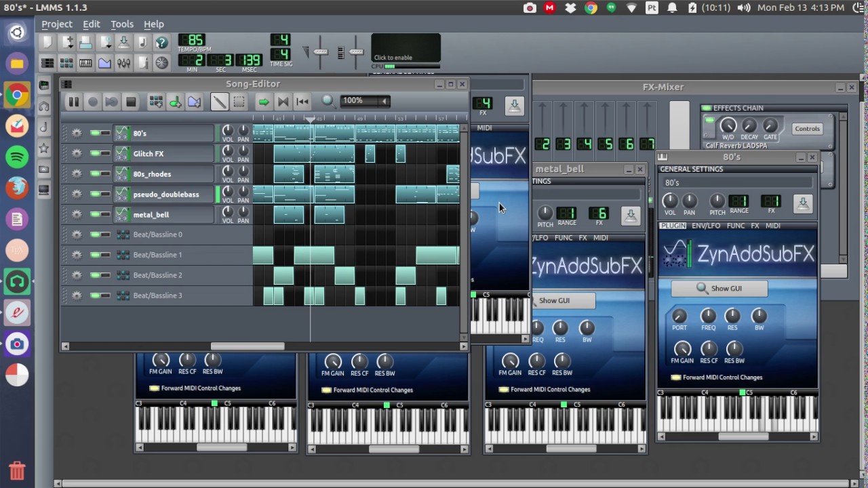Click Show GUI in the 80's window

[x=719, y=288]
